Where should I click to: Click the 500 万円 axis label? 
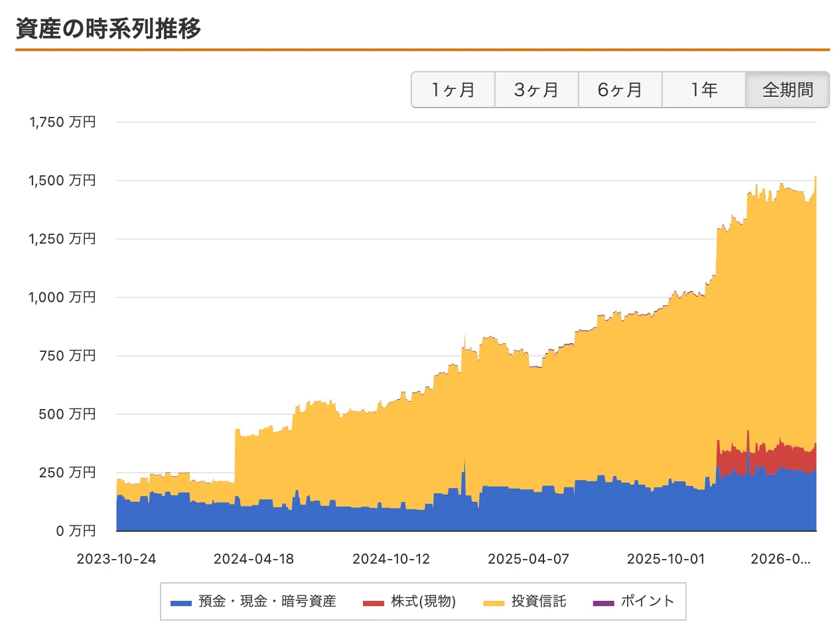[68, 414]
